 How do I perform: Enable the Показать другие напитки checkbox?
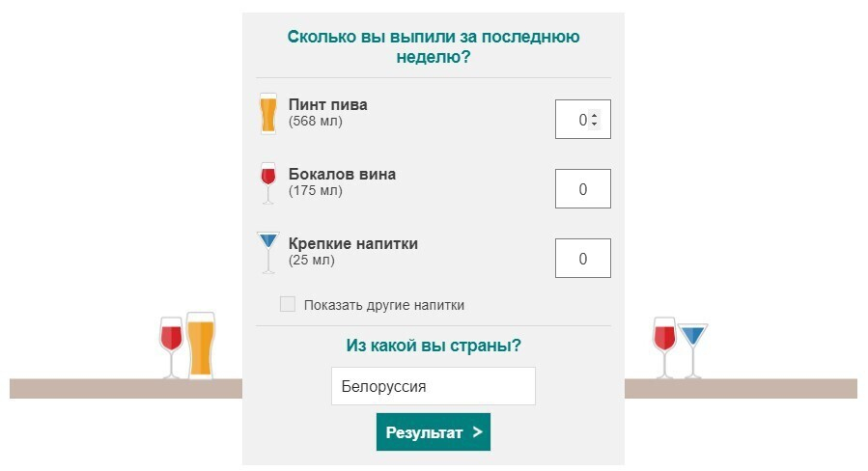pos(287,305)
